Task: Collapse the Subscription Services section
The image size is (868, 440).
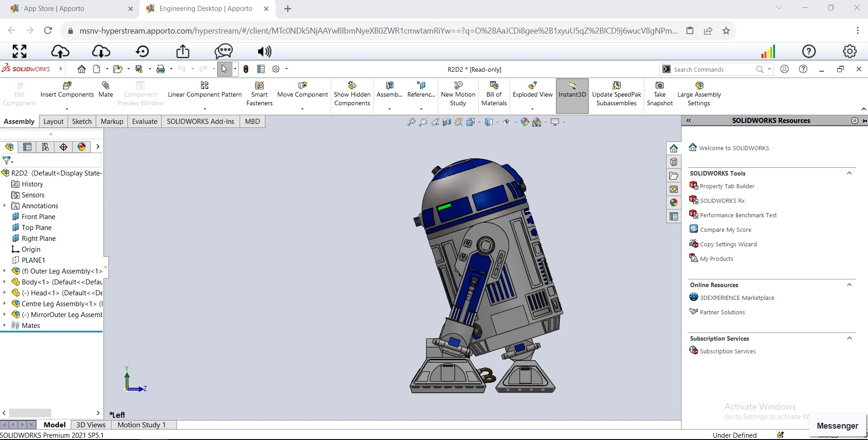Action: [x=849, y=338]
